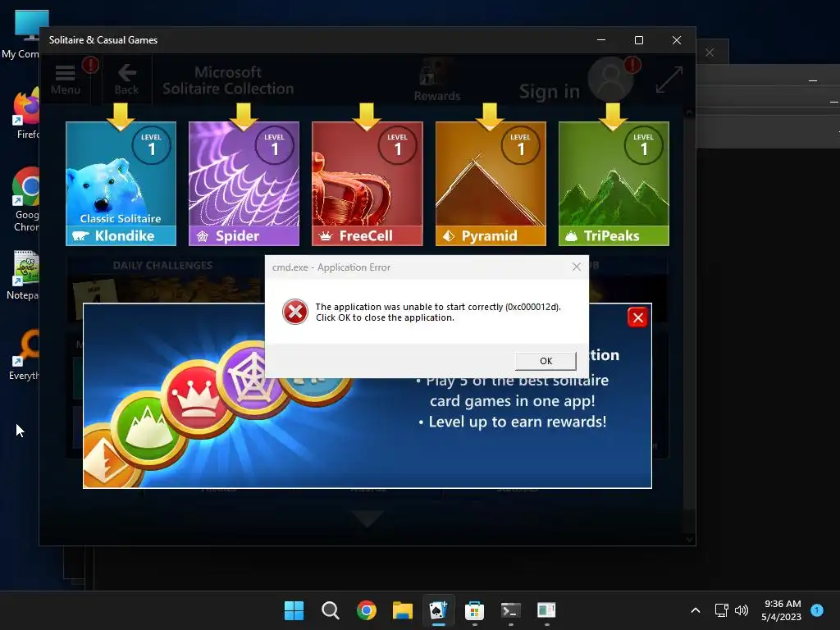Click the diamond icon beside Pyramid label
This screenshot has width=840, height=630.
coord(449,236)
